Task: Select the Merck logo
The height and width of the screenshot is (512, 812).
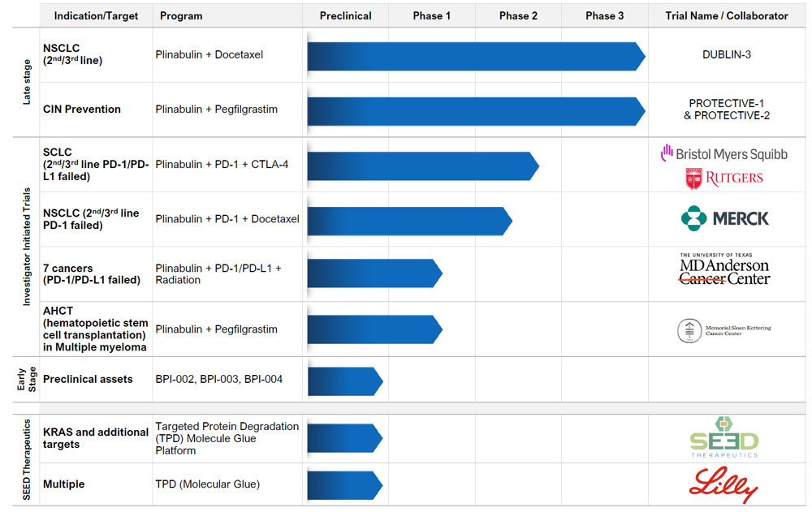Action: pyautogui.click(x=725, y=218)
